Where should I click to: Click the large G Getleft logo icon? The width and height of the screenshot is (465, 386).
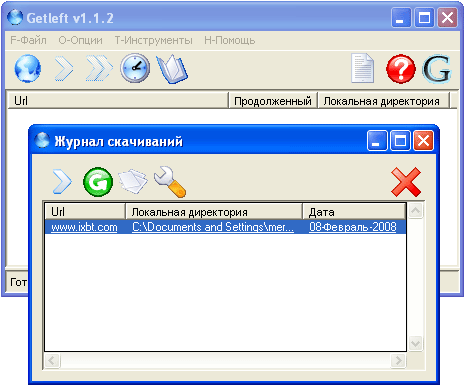pyautogui.click(x=437, y=69)
